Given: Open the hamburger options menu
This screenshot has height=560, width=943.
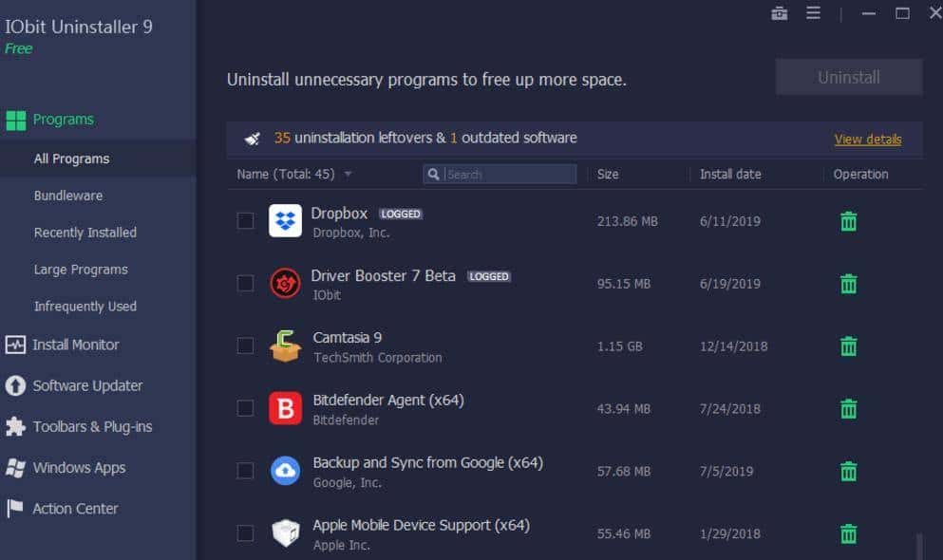Looking at the screenshot, I should pos(813,13).
